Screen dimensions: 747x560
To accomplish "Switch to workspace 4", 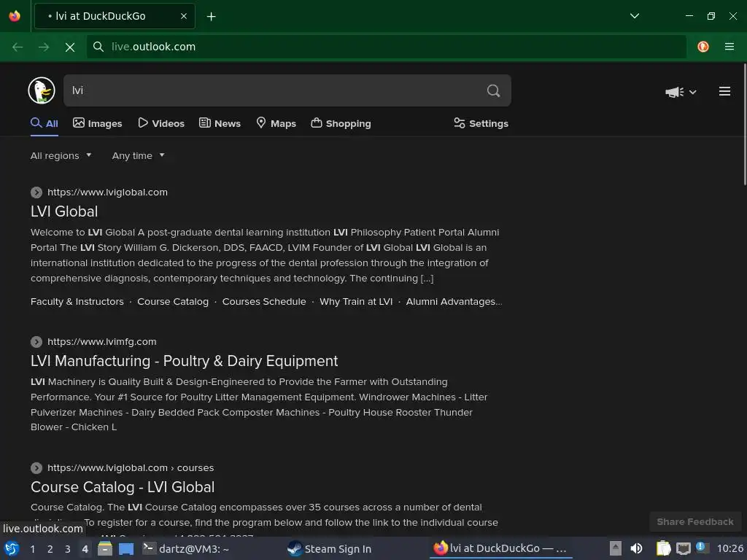I will (x=85, y=549).
